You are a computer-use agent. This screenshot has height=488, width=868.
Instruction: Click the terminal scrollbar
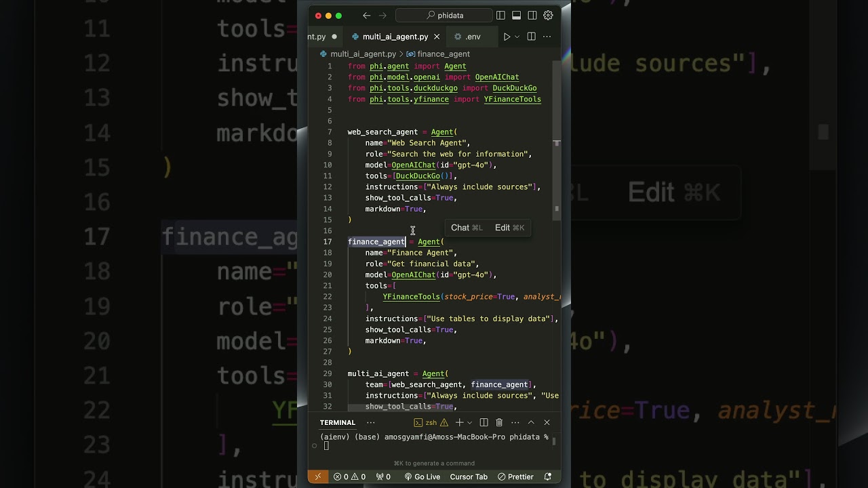(x=554, y=441)
